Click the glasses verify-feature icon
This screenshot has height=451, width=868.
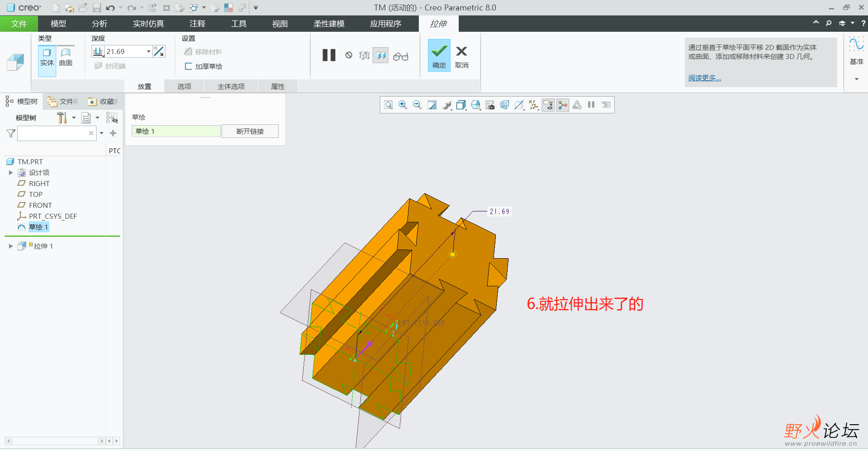(401, 56)
